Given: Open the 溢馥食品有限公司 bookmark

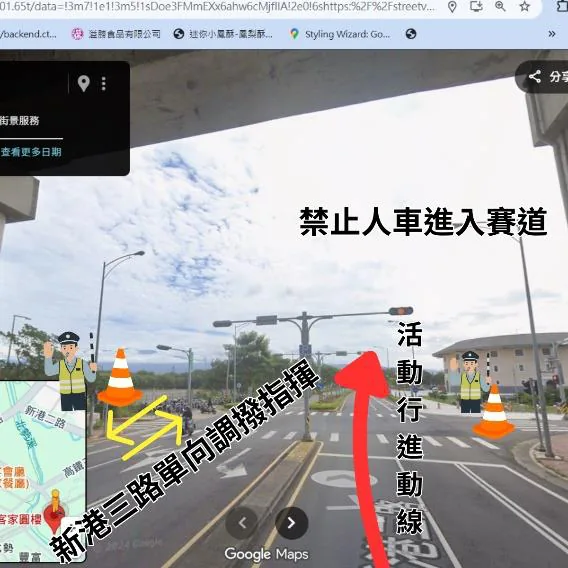Looking at the screenshot, I should tap(116, 34).
